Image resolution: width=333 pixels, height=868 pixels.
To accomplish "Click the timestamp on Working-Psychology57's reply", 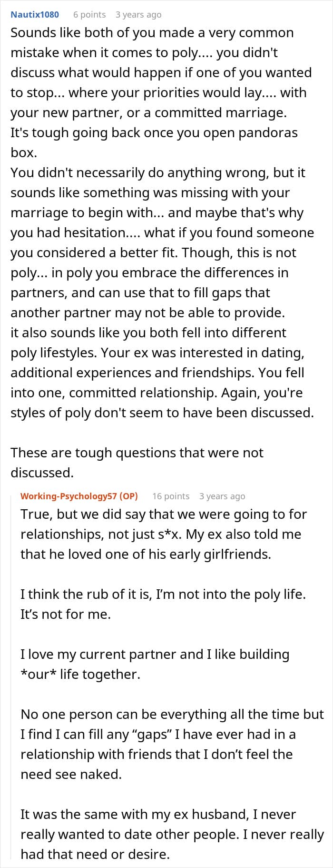I will click(x=222, y=496).
